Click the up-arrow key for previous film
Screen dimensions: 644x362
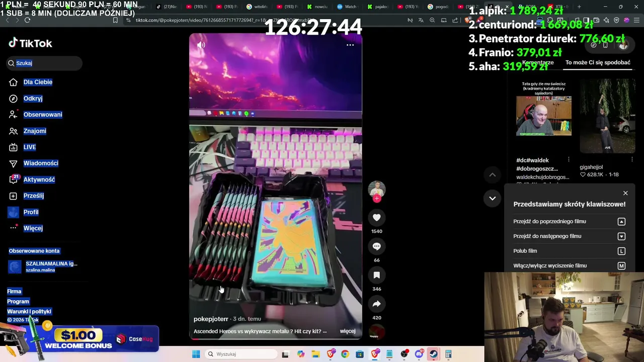(x=621, y=222)
